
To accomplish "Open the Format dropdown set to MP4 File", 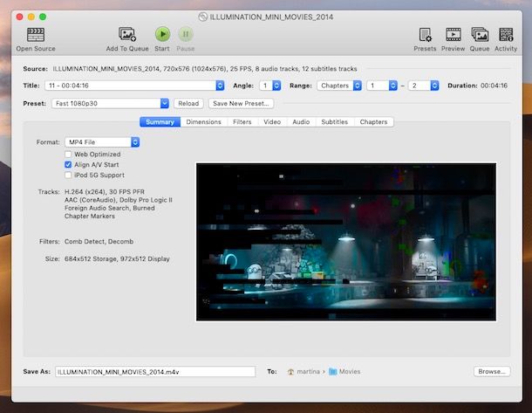I will (x=102, y=142).
